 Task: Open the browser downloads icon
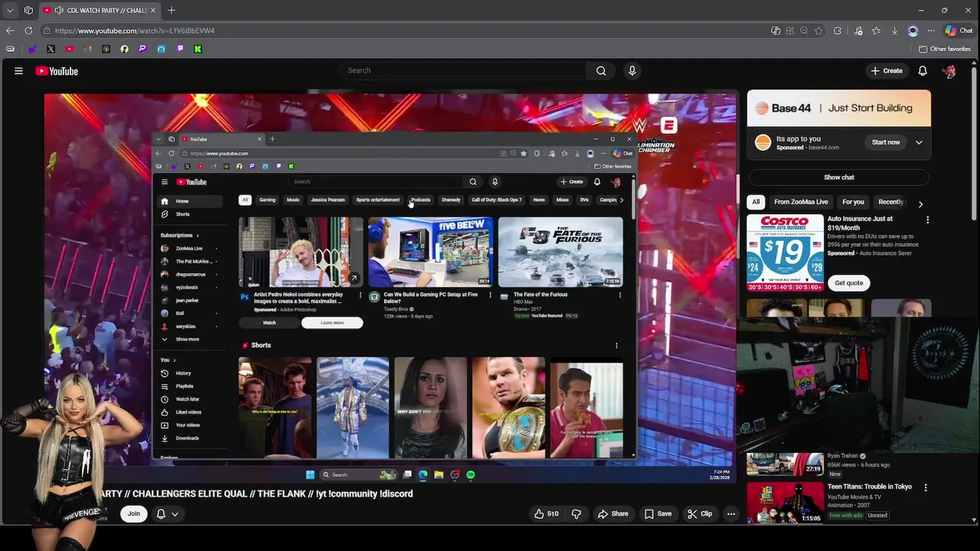[894, 31]
